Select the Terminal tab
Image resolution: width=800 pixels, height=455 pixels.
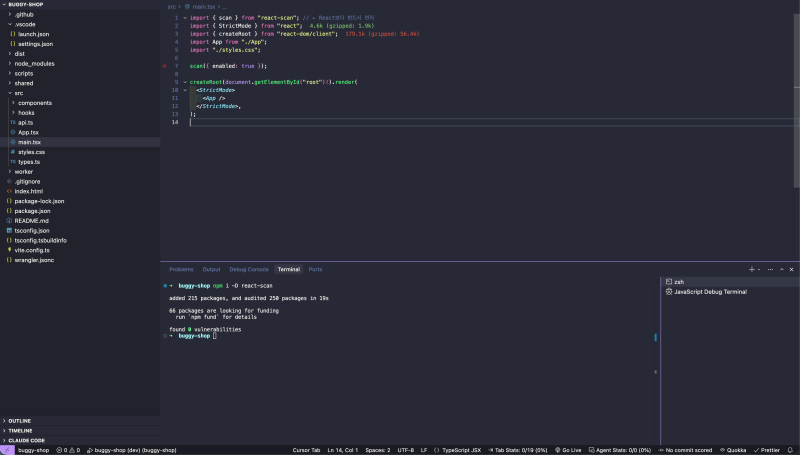(x=289, y=269)
